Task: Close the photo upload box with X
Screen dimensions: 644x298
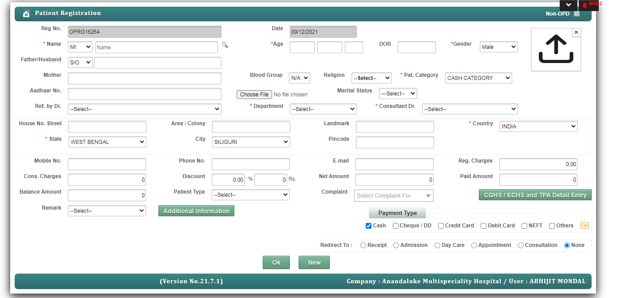Action: 576,32
